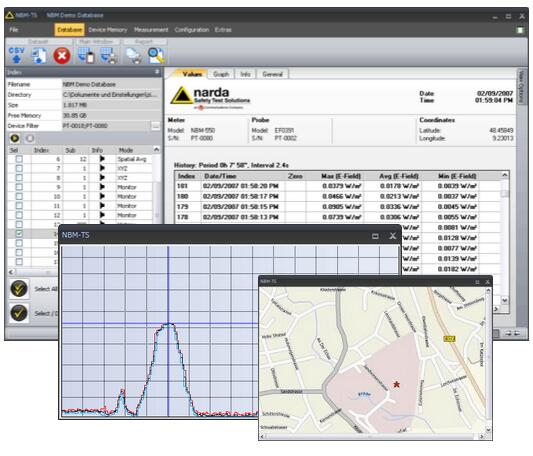Open the Configuration tab
The image size is (533, 456).
click(x=192, y=30)
